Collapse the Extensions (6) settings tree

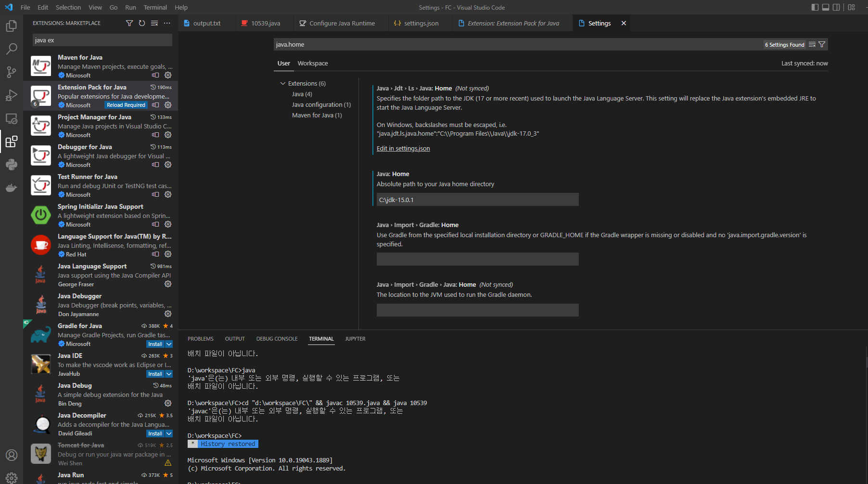[x=283, y=83]
